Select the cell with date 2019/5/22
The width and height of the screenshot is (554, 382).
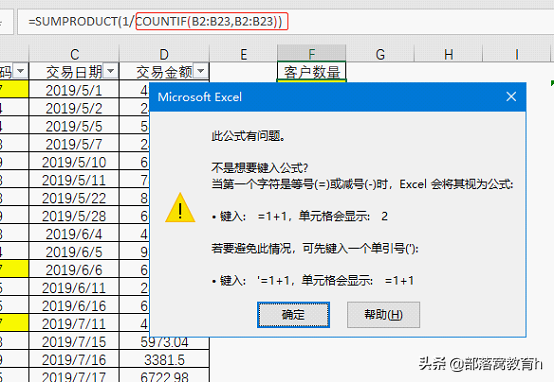pos(74,198)
